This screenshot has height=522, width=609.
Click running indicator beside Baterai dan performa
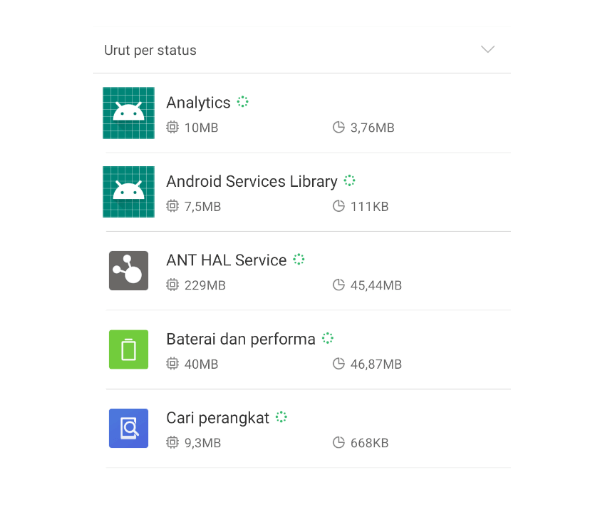click(327, 338)
